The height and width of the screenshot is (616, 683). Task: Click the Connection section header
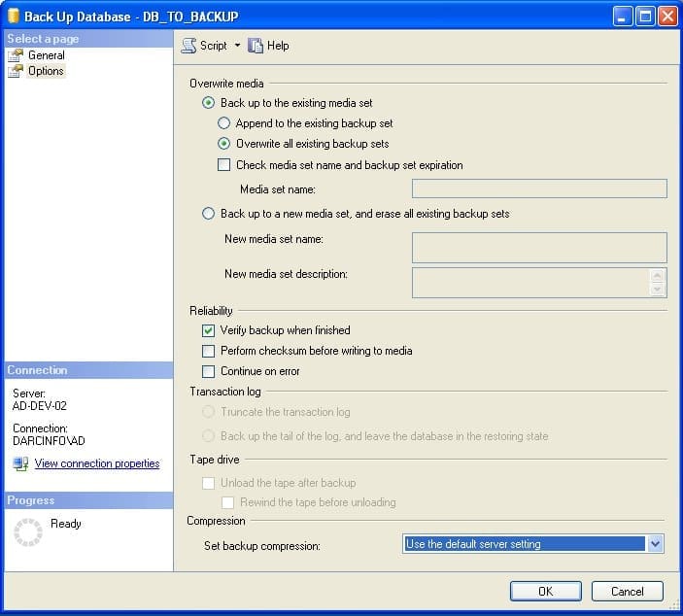(88, 370)
